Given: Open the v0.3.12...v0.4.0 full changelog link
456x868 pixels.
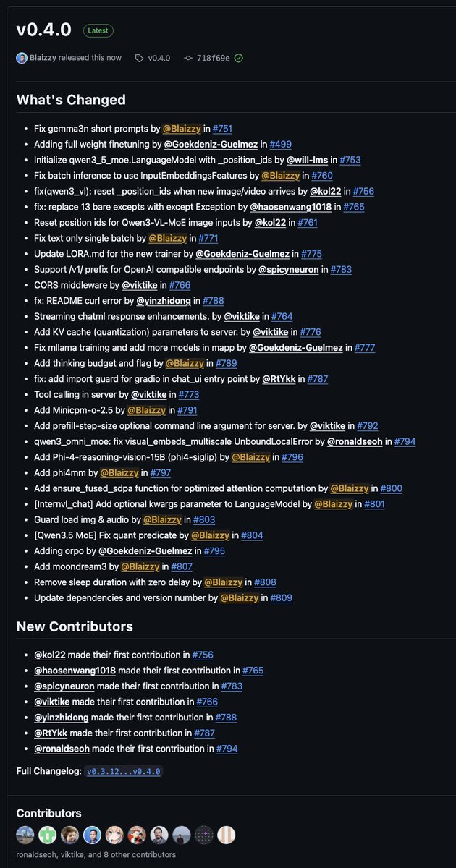Looking at the screenshot, I should pyautogui.click(x=123, y=771).
